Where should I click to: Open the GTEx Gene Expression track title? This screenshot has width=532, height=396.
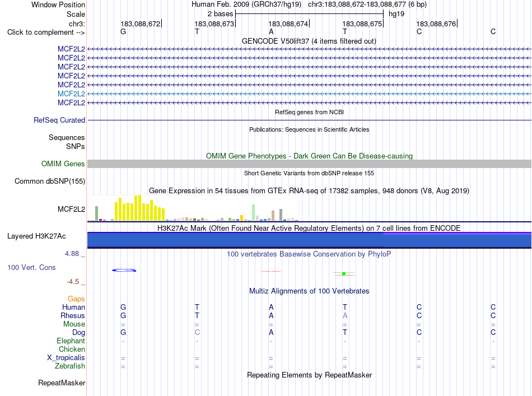pos(309,190)
